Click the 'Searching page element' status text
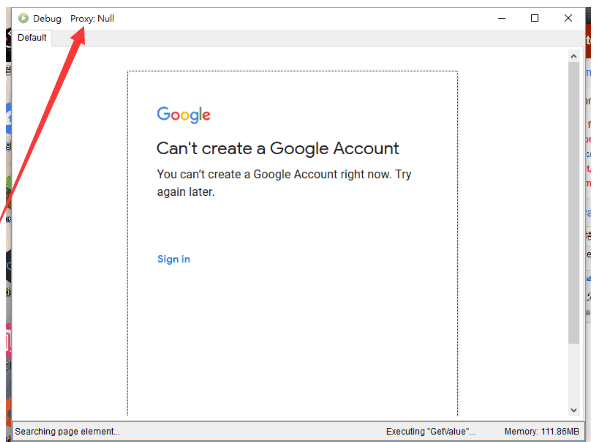The height and width of the screenshot is (442, 604). pyautogui.click(x=67, y=431)
